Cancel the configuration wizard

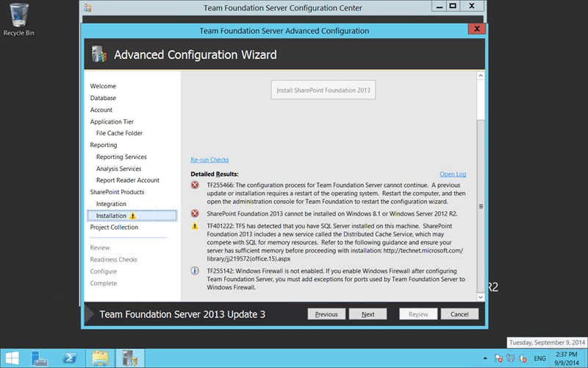coord(459,314)
